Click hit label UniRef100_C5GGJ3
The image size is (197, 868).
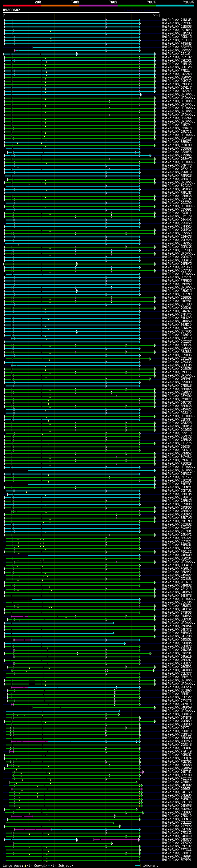tap(176, 460)
